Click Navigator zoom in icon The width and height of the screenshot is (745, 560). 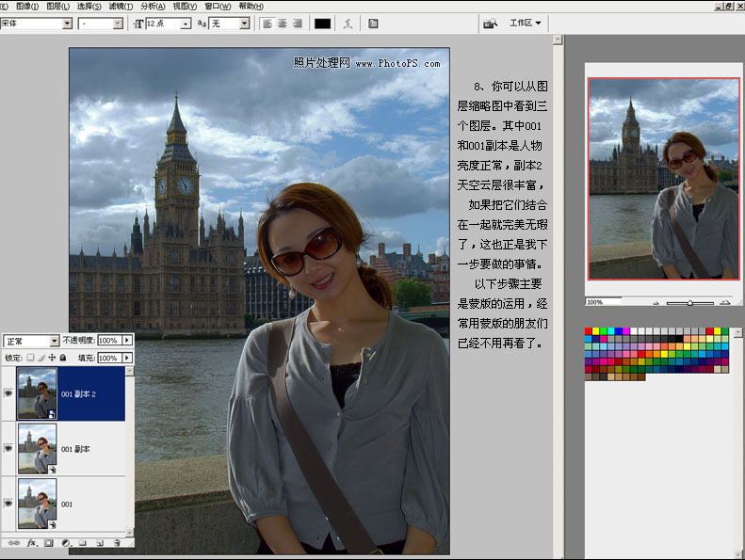tap(724, 302)
